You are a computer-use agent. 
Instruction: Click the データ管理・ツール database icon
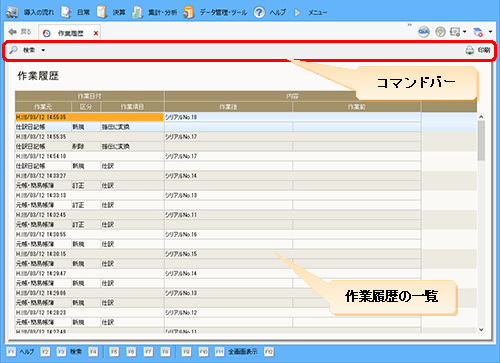[x=189, y=12]
